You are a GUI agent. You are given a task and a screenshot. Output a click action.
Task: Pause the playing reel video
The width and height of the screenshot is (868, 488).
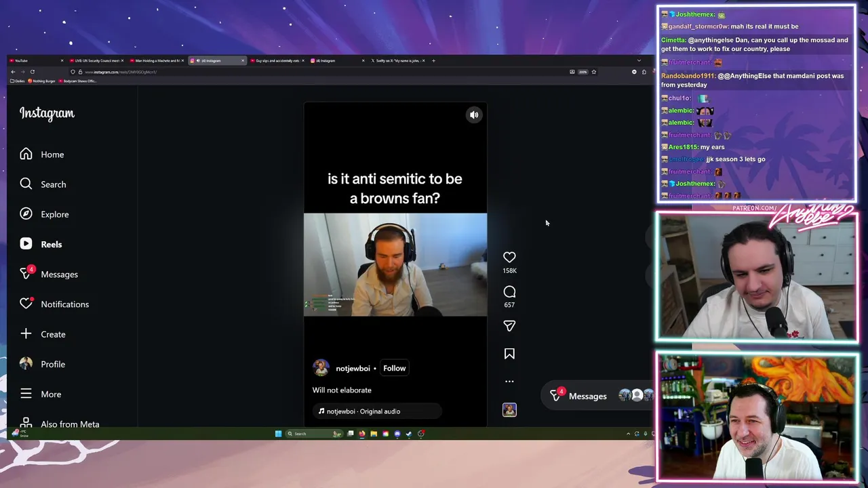point(395,264)
